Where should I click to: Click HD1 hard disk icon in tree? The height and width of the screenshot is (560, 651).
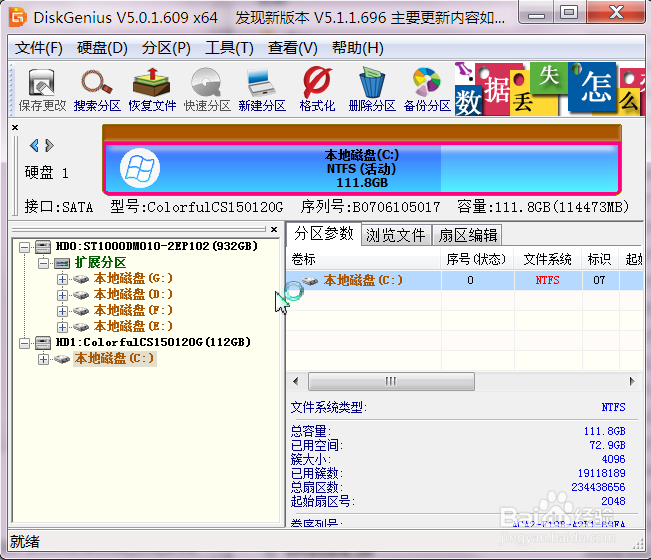pos(43,343)
